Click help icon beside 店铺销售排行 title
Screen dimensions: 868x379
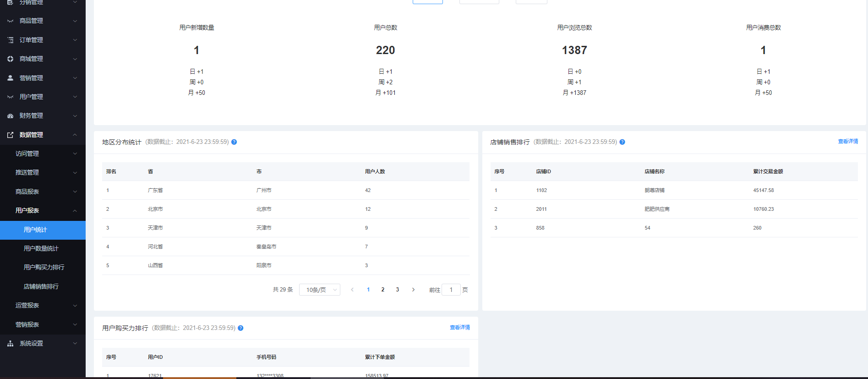coord(622,142)
